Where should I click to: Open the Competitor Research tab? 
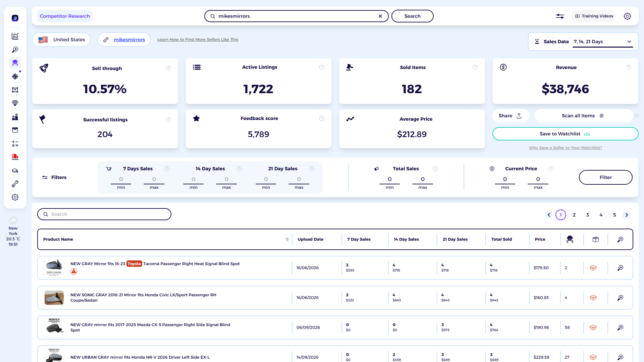tap(65, 16)
